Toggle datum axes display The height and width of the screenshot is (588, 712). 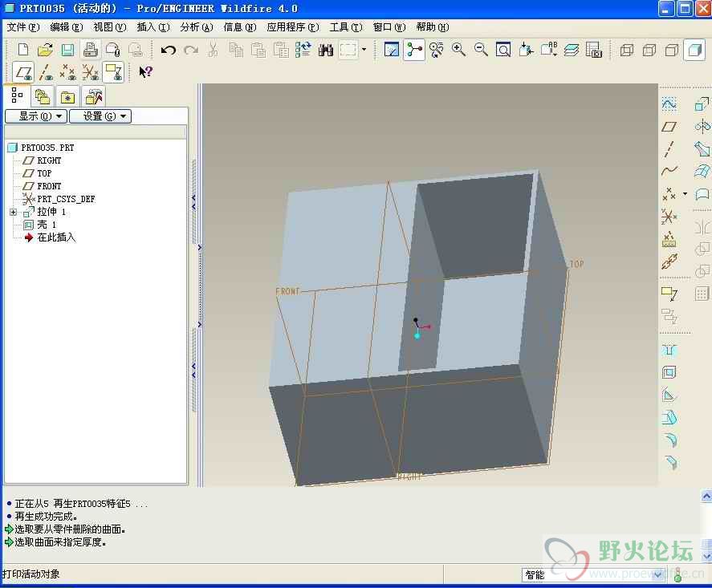[46, 71]
